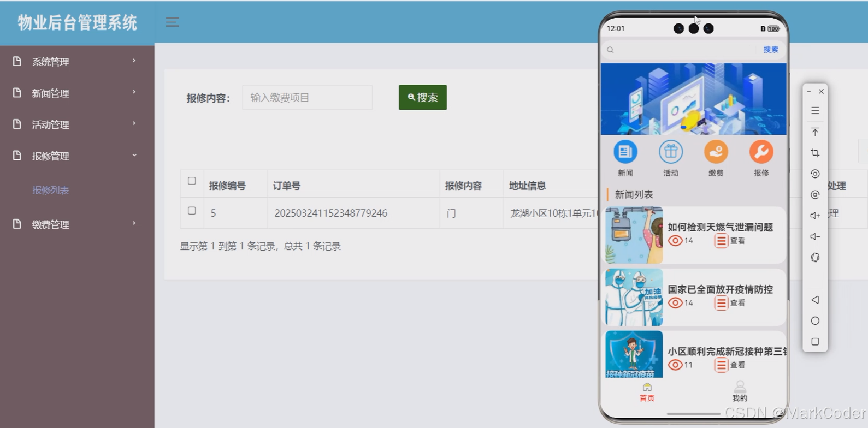This screenshot has height=428, width=868.
Task: Click the 缴费管理 document icon
Action: [17, 224]
